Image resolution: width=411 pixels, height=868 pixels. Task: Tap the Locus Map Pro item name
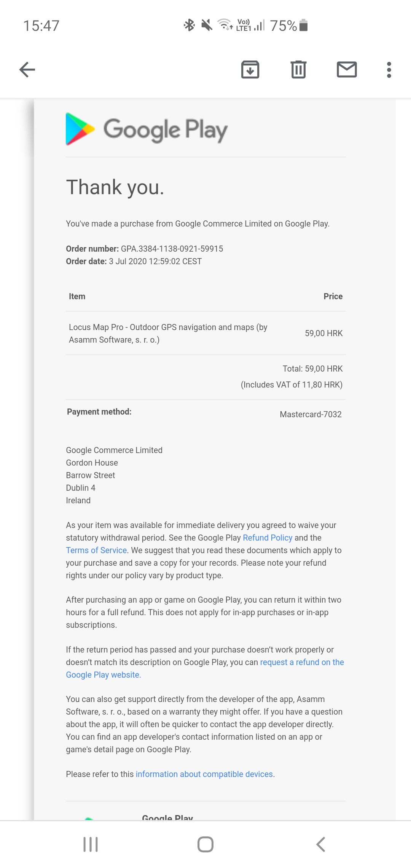coord(168,333)
